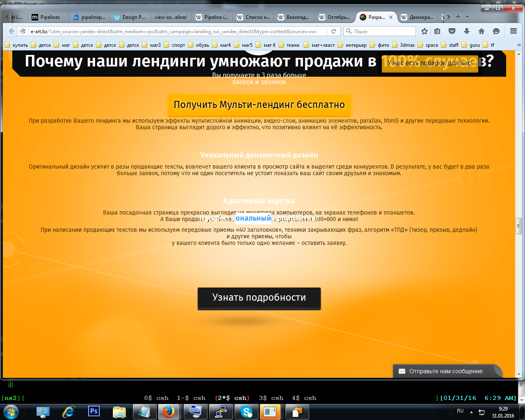Open the маг3 bookmarks folder
The height and width of the screenshot is (420, 525).
point(151,45)
